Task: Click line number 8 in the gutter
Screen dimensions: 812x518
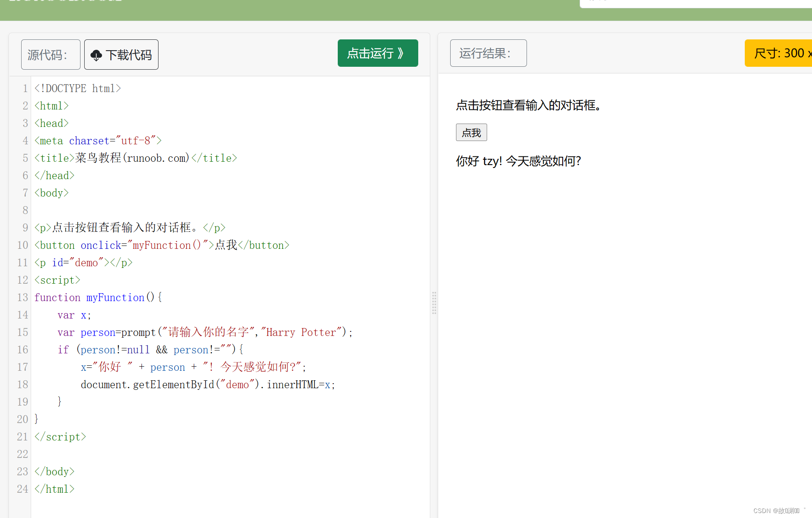Action: tap(25, 210)
